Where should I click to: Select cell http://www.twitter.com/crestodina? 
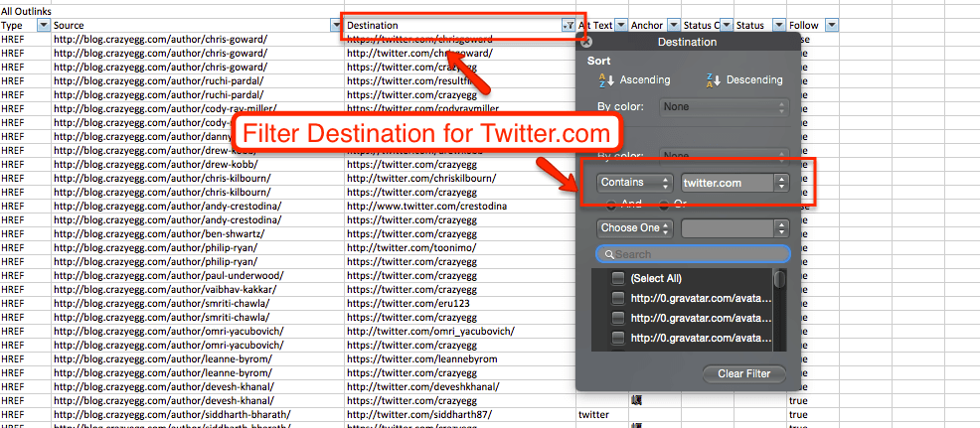[460, 207]
